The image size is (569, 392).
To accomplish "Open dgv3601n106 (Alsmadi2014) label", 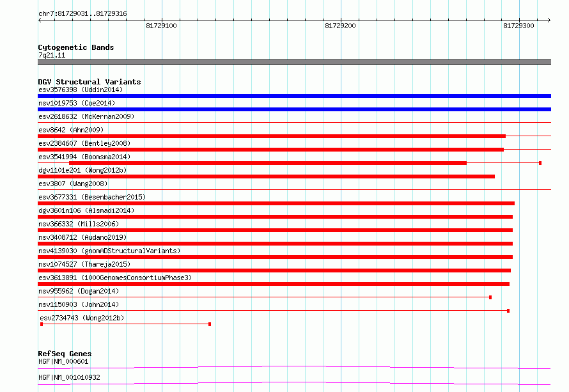I will [x=86, y=210].
